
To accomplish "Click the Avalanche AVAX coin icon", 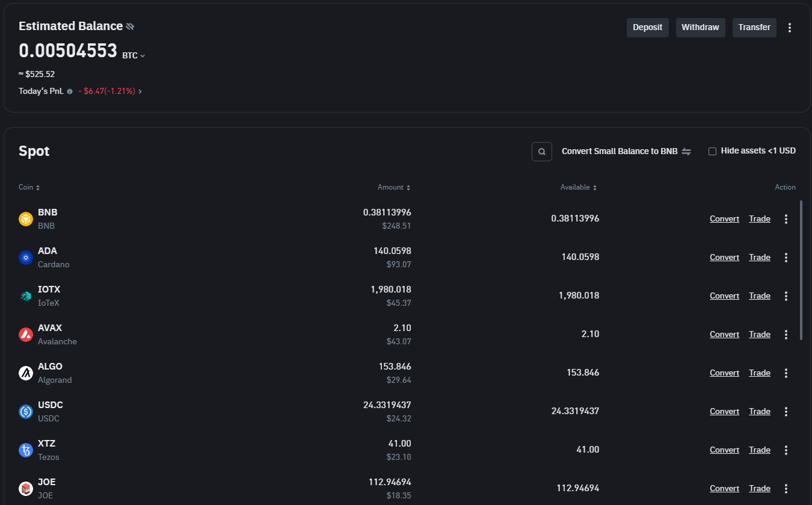I will [26, 335].
